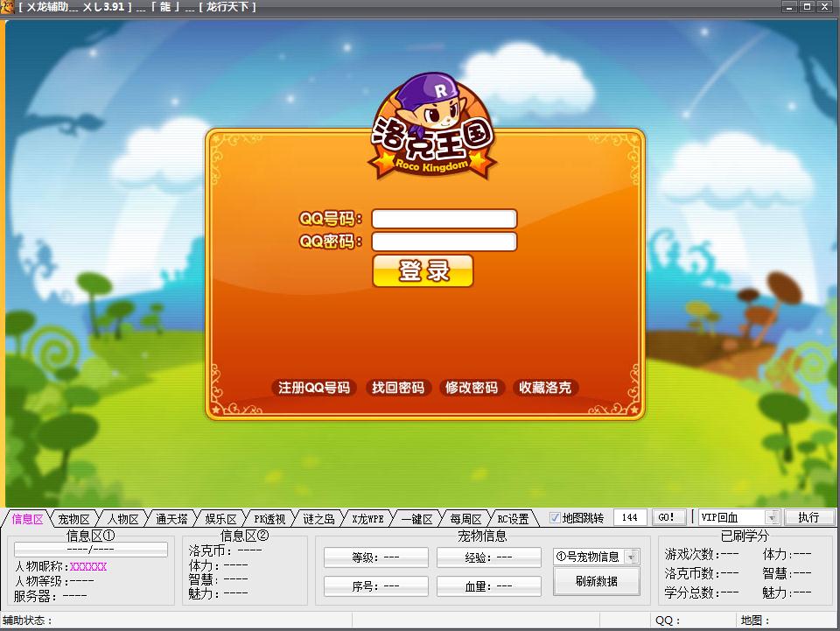Click the 刷新数据 button

click(x=596, y=581)
